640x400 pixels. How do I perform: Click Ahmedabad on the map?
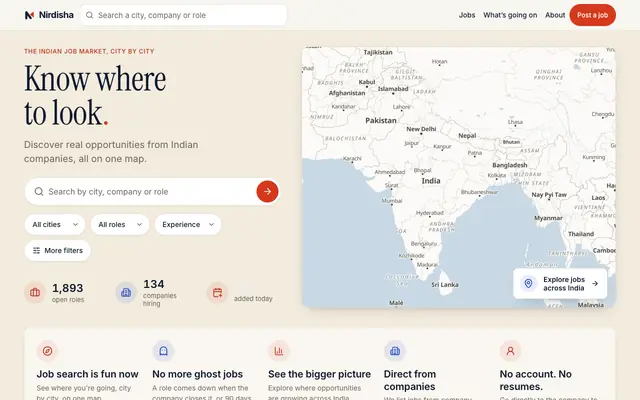coord(390,172)
